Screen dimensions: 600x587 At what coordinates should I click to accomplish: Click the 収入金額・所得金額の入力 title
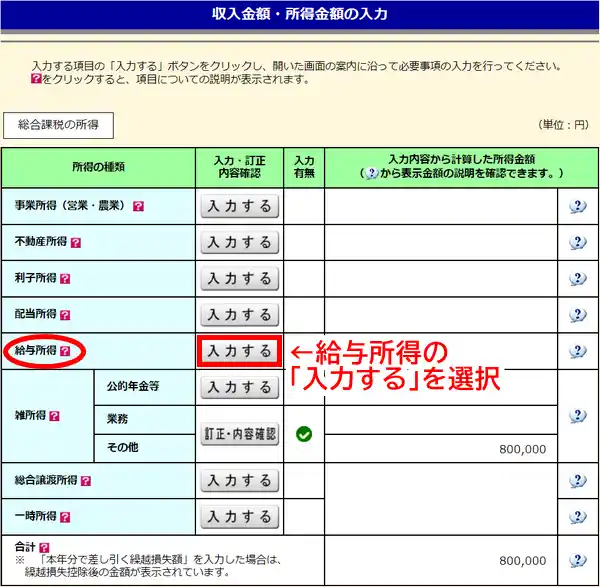click(x=300, y=14)
